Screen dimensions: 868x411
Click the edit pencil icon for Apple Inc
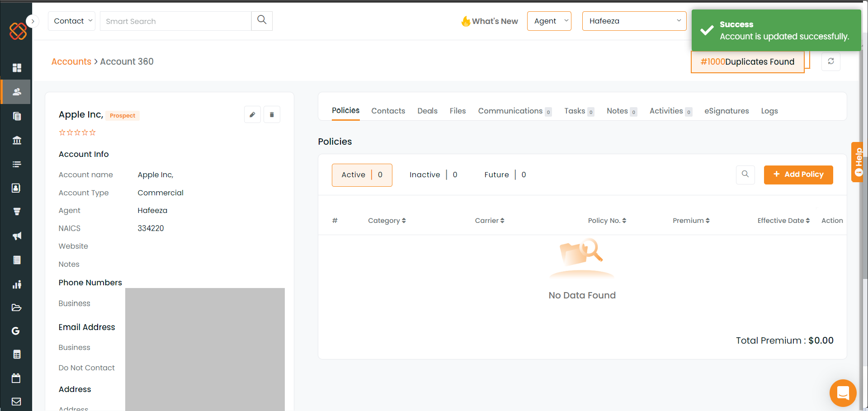pos(252,115)
